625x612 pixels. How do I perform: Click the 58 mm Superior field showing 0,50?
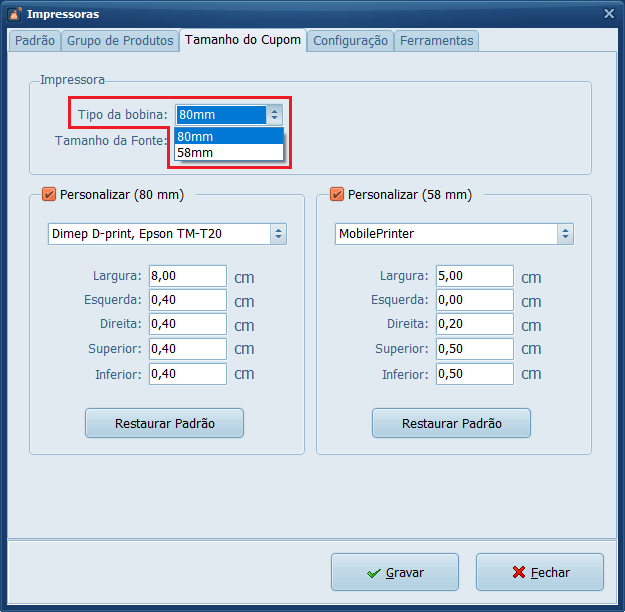[x=475, y=349]
